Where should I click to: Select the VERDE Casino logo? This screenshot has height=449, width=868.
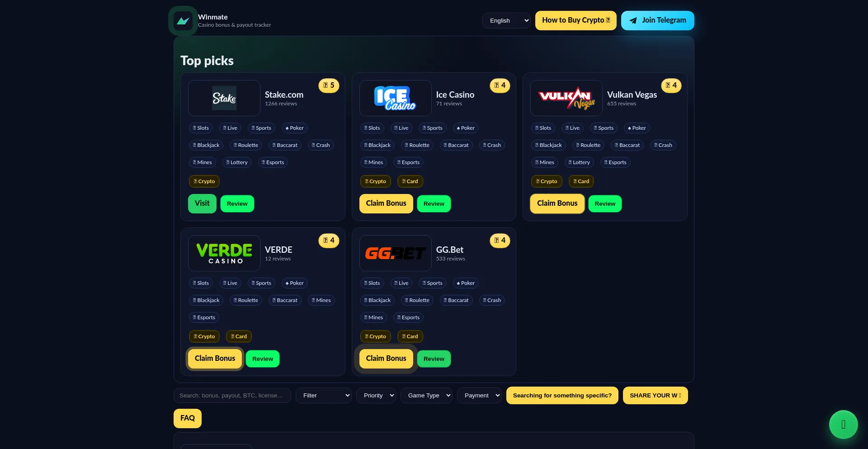click(x=224, y=253)
